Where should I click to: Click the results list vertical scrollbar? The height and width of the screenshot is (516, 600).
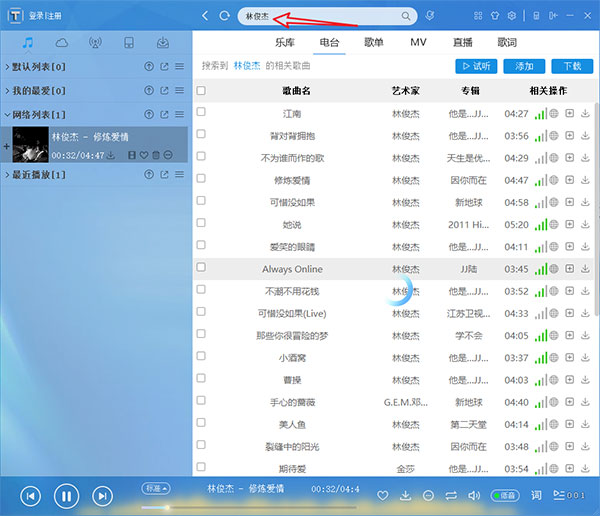tap(597, 209)
